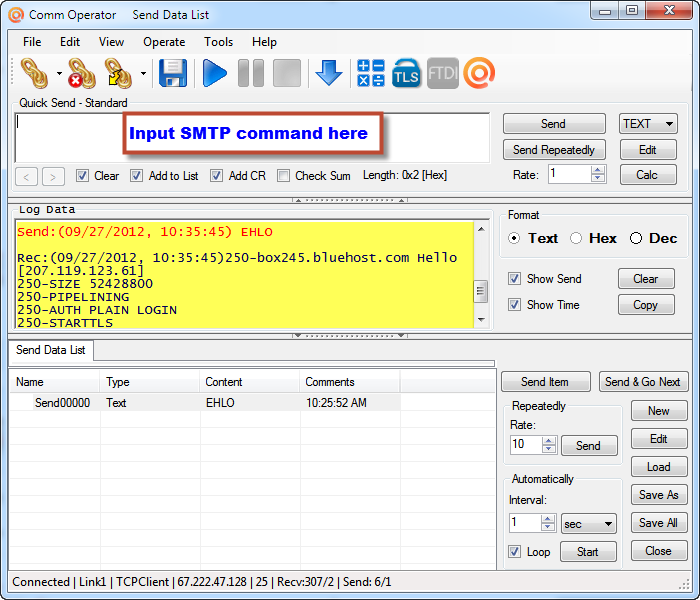This screenshot has height=600, width=700.
Task: Go to previous quick send entry
Action: pos(26,176)
